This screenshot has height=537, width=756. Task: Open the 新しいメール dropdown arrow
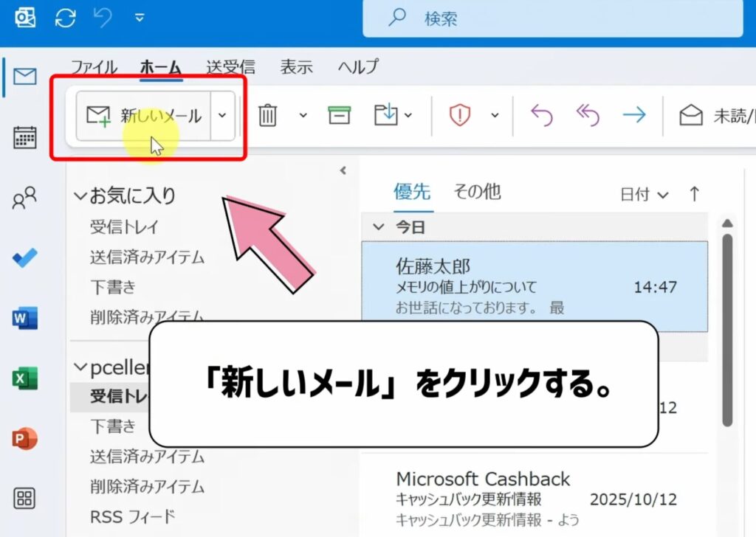221,115
